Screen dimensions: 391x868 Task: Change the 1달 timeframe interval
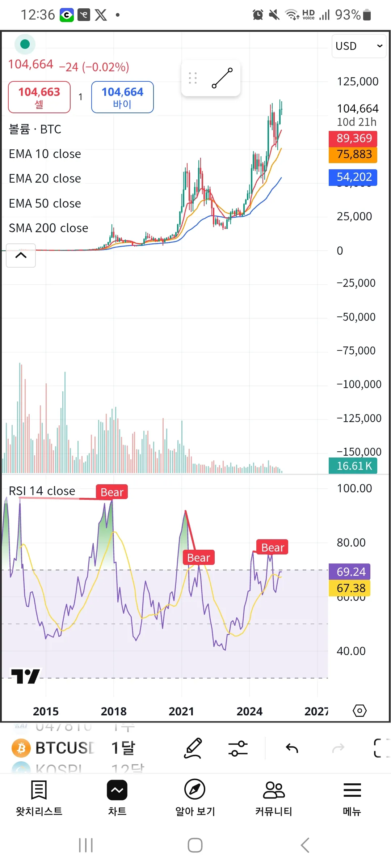(123, 748)
